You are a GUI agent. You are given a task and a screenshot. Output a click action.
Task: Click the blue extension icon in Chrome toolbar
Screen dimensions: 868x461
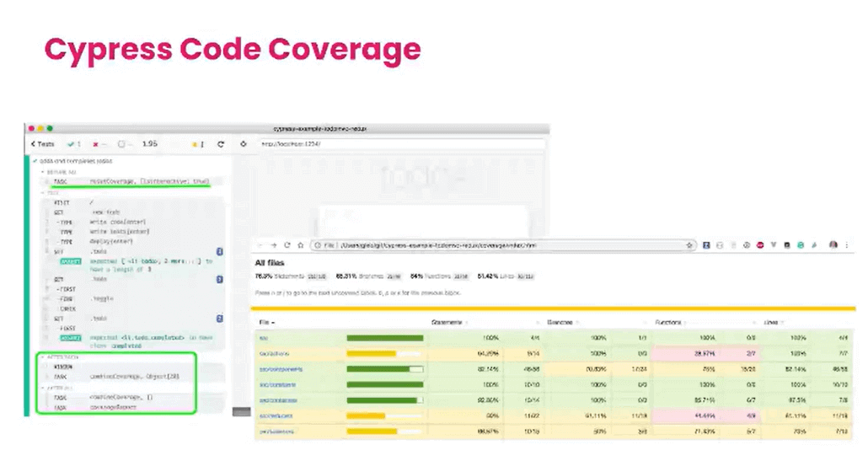coord(706,245)
